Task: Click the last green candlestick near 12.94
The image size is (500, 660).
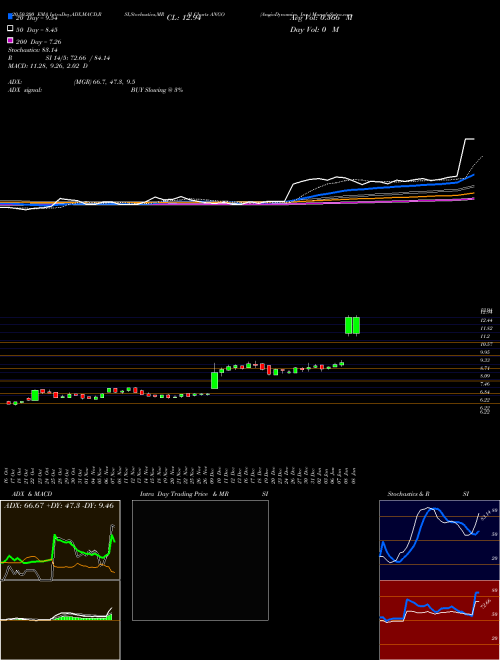Action: click(x=356, y=326)
